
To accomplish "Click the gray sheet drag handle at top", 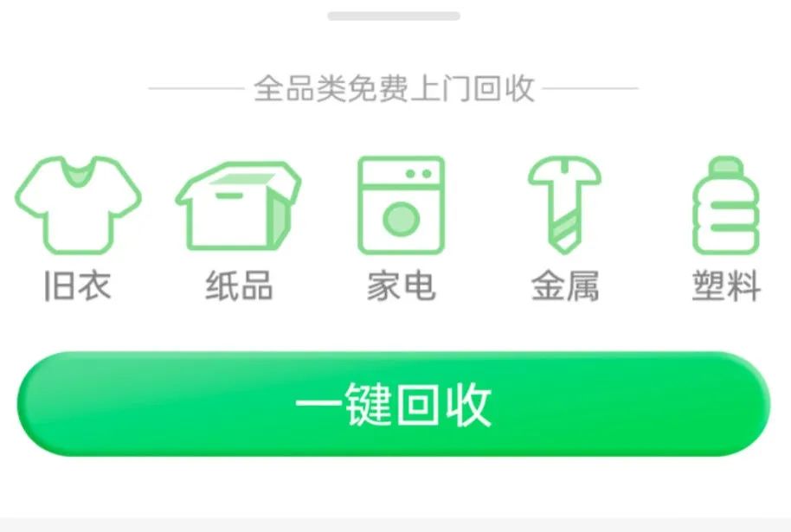I will pyautogui.click(x=394, y=16).
